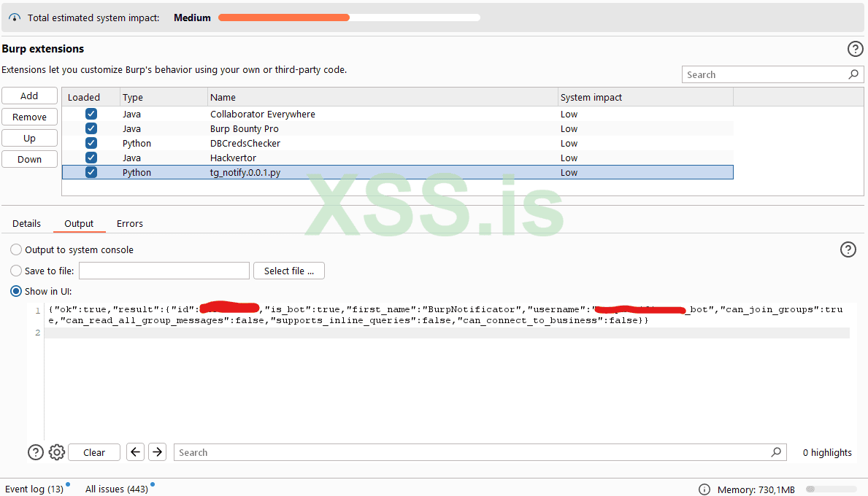The width and height of the screenshot is (868, 496).
Task: Open help for Burp extensions section
Action: tap(855, 49)
